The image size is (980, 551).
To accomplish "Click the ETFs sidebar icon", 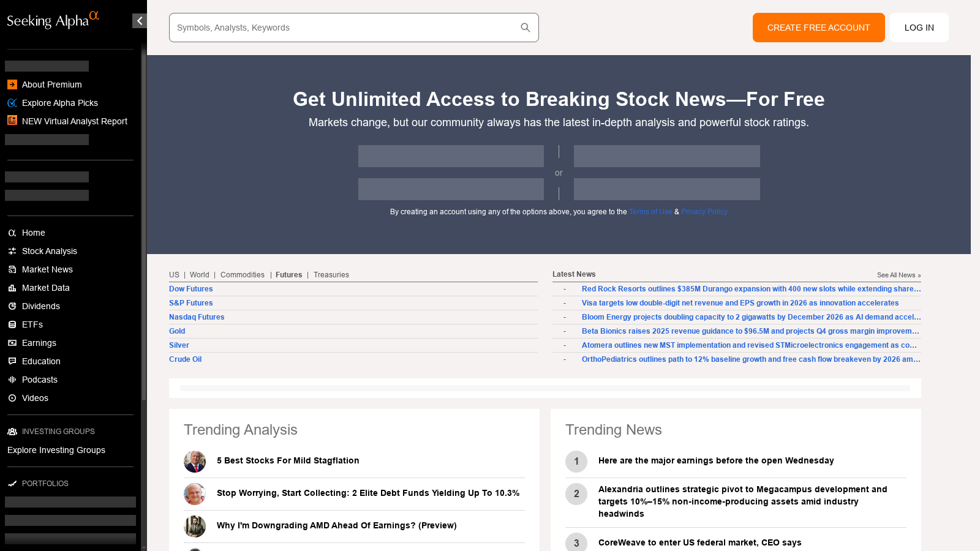I will tap(12, 324).
